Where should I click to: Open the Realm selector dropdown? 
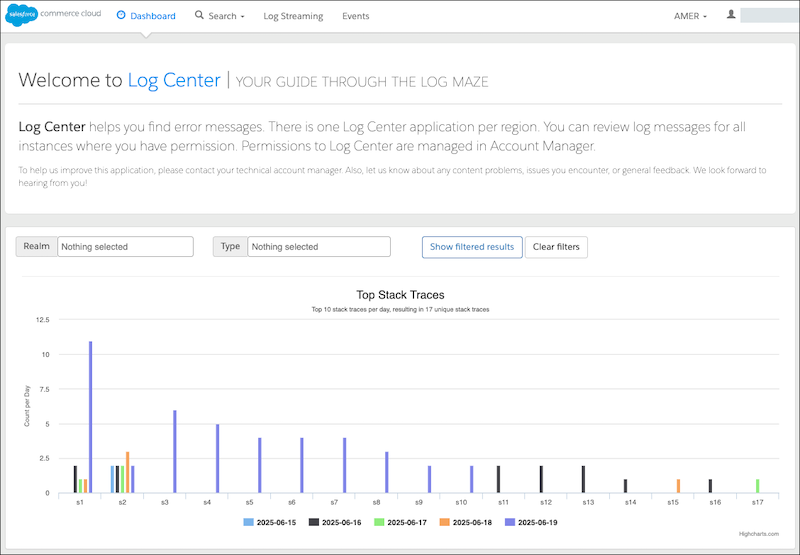tap(126, 246)
